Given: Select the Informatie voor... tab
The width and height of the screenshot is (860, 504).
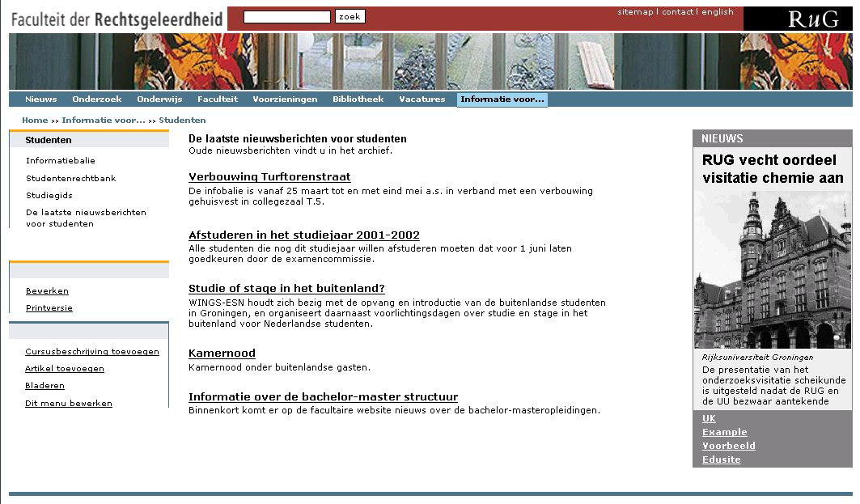Looking at the screenshot, I should 502,100.
